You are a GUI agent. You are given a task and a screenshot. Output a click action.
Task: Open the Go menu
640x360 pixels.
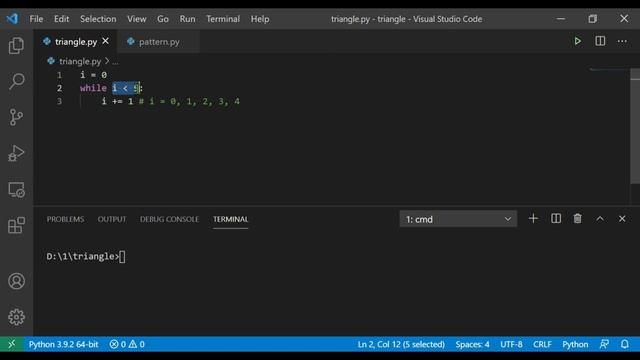coord(163,19)
